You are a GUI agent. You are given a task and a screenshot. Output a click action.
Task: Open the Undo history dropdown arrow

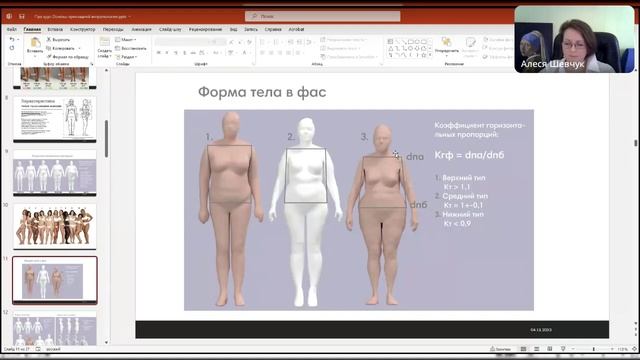tap(18, 40)
